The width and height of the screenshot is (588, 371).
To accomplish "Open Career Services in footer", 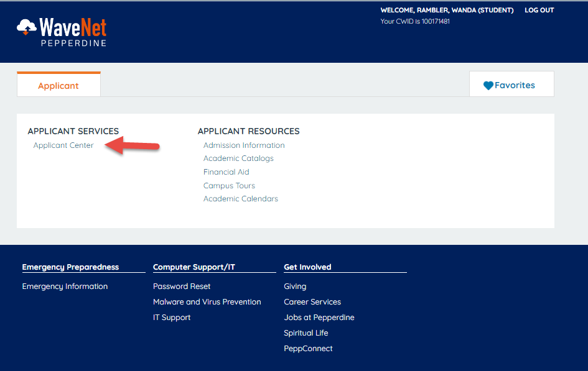I will [x=312, y=302].
